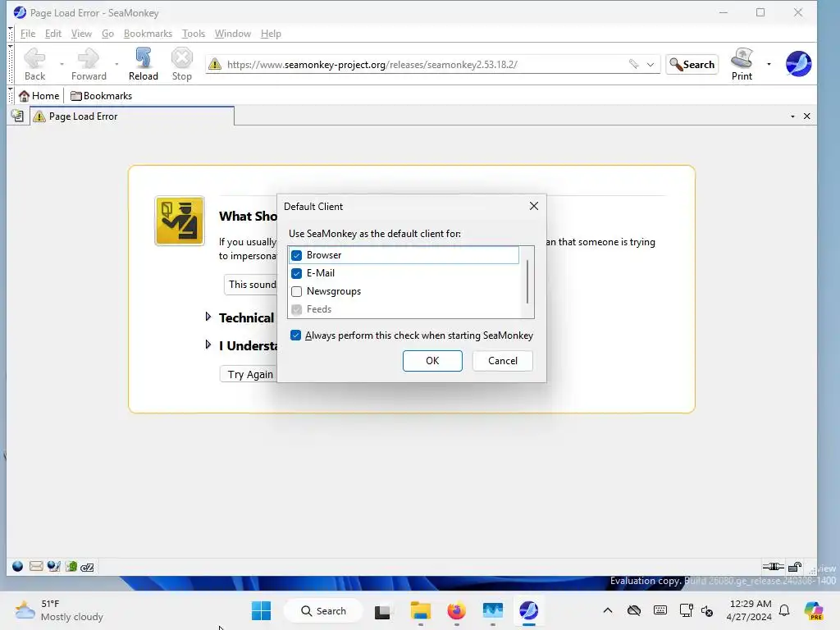The height and width of the screenshot is (630, 840).
Task: Open ChatZilla icon in status bar
Action: click(x=87, y=567)
